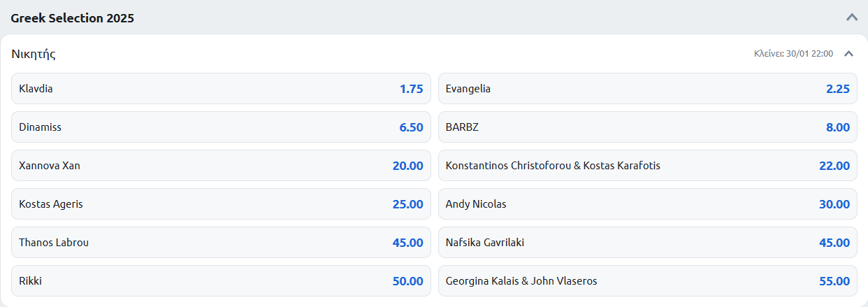868x307 pixels.
Task: Collapse the Greek Selection 2025 section
Action: 851,17
